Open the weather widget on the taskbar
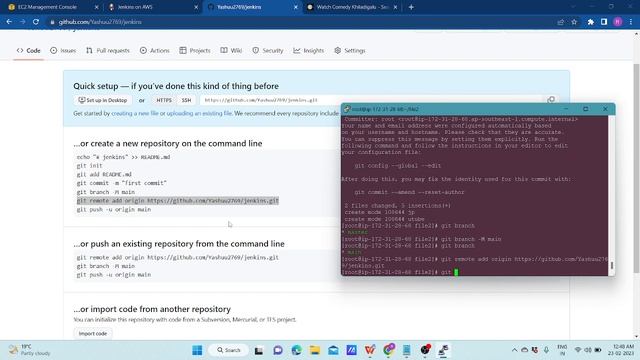Image resolution: width=640 pixels, height=360 pixels. [30, 350]
